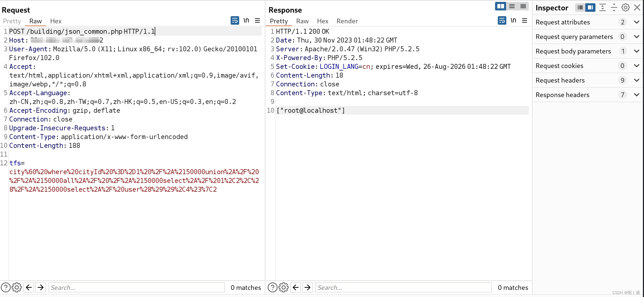
Task: Toggle Inspector to dock on the left
Action: [x=580, y=7]
